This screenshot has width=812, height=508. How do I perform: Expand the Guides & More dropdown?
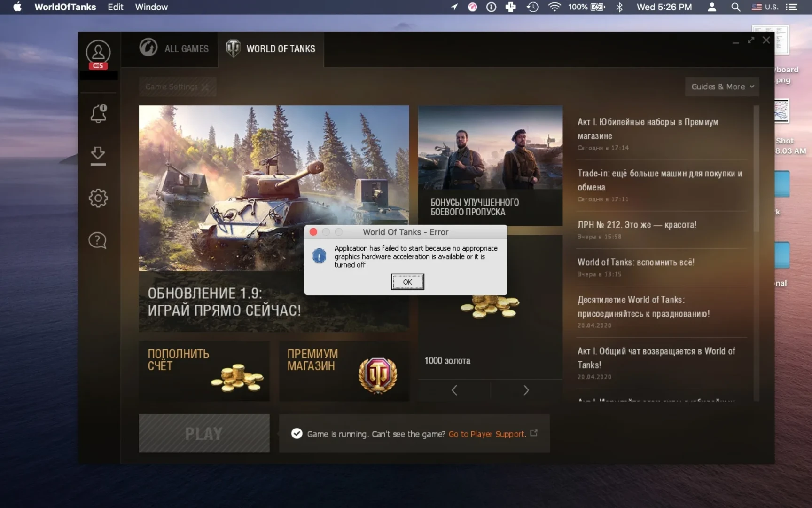[x=722, y=87]
